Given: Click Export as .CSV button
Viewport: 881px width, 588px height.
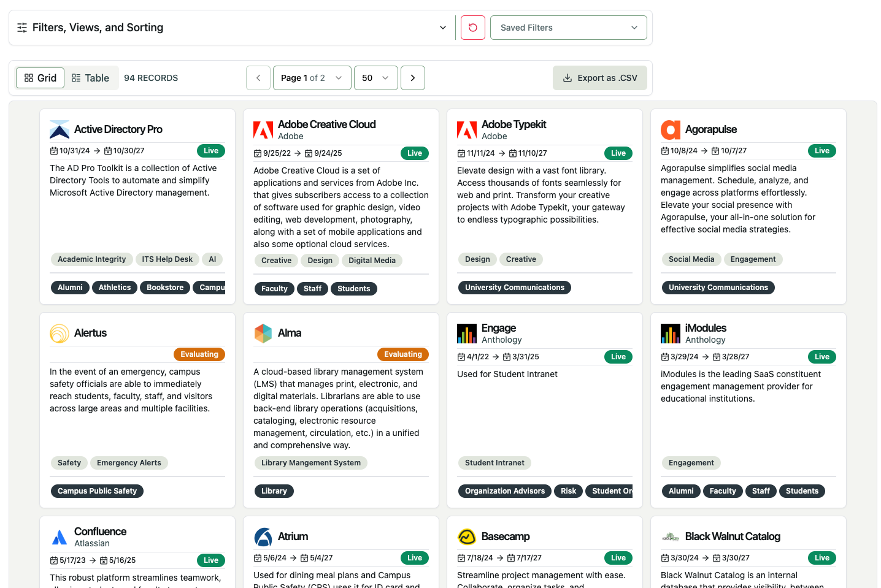Looking at the screenshot, I should tap(600, 78).
